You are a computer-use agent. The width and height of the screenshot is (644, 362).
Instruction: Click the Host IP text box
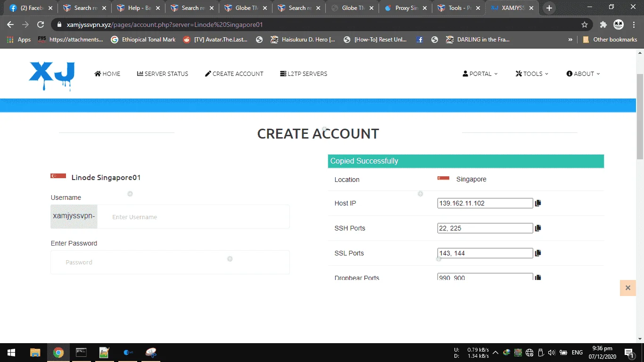485,203
